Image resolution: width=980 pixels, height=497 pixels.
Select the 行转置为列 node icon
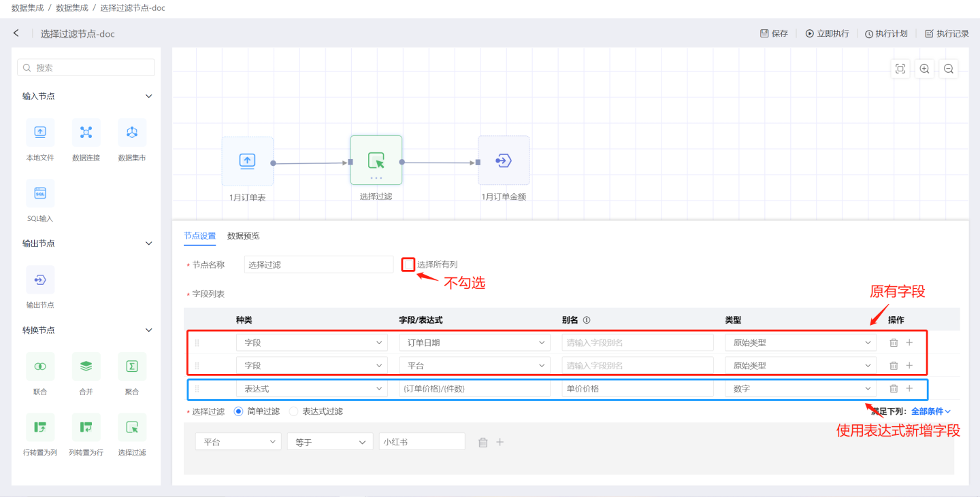[x=40, y=428]
